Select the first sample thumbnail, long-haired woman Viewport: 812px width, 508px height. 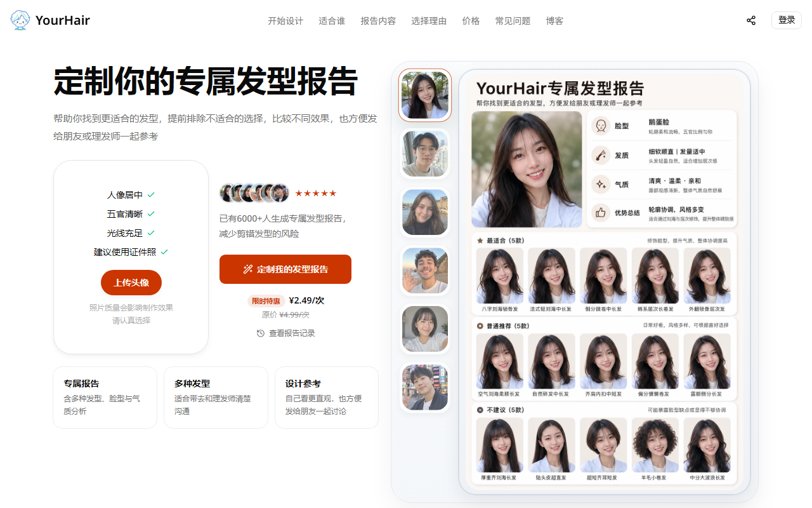pyautogui.click(x=425, y=95)
